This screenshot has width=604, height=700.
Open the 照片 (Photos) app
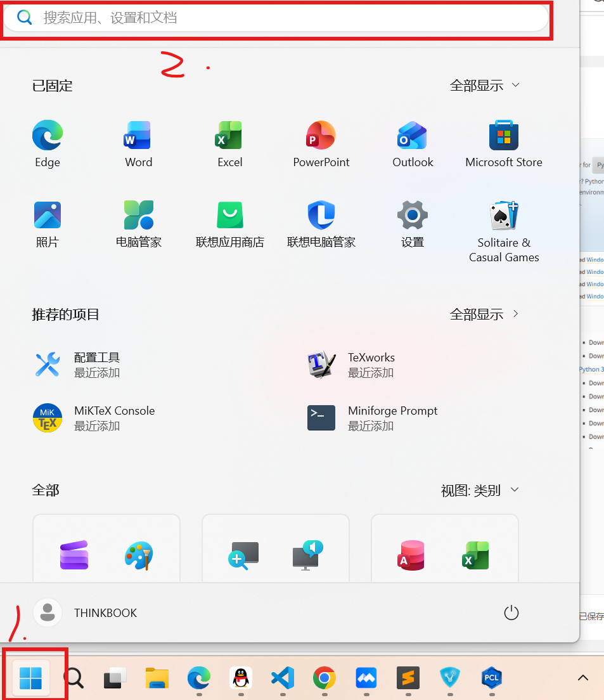click(x=48, y=224)
